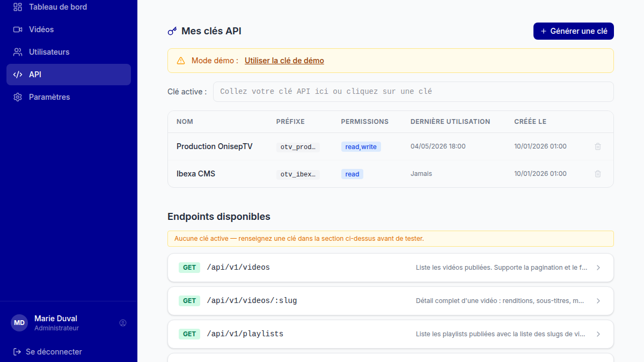Focus the Clé active input field
The width and height of the screenshot is (644, 362).
click(413, 92)
